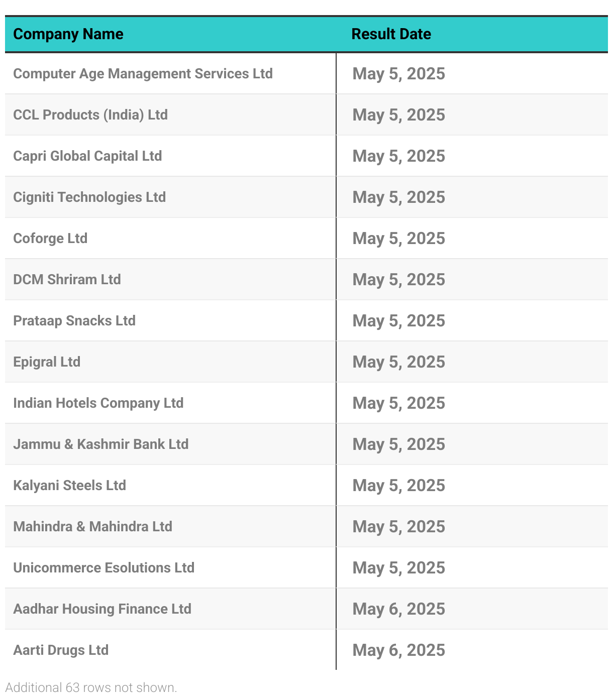Select Unicommerce Esolutions Ltd company
The height and width of the screenshot is (700, 613).
click(104, 568)
